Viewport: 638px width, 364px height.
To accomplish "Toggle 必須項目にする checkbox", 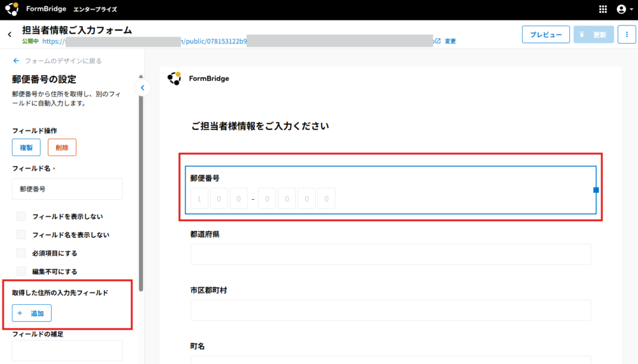I will (21, 253).
